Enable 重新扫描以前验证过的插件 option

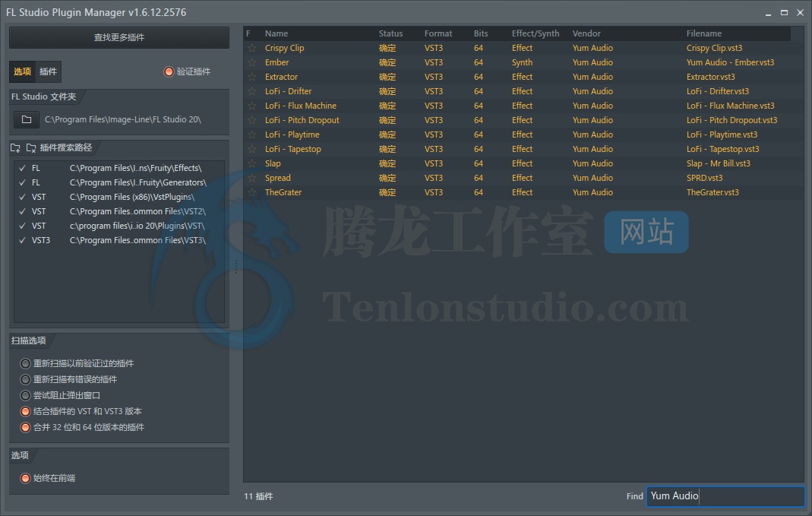click(x=26, y=363)
